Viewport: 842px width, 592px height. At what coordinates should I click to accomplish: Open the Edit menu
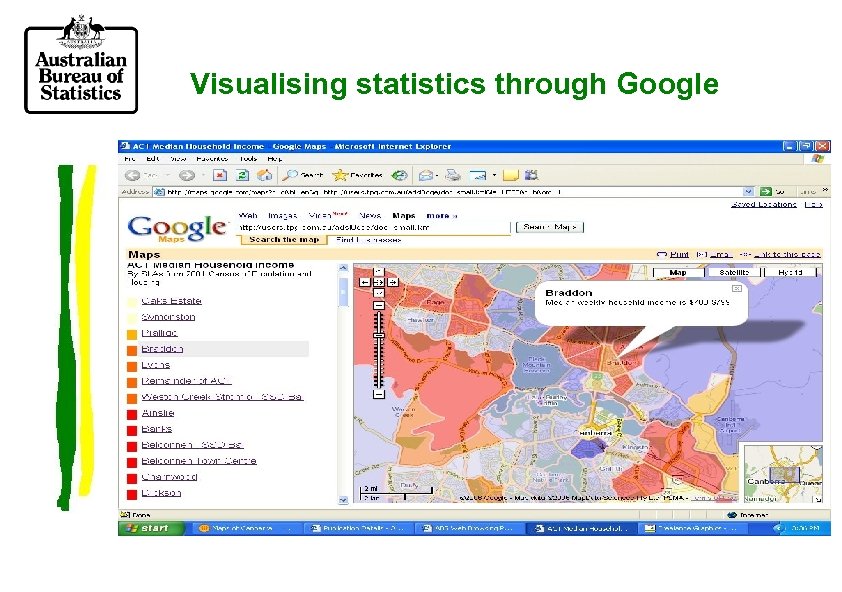point(153,159)
